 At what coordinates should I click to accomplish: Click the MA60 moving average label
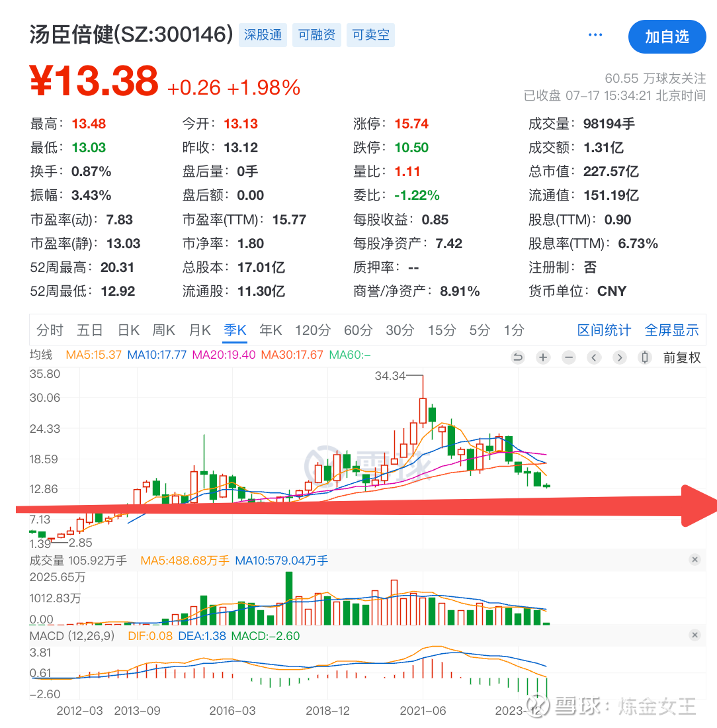click(350, 355)
